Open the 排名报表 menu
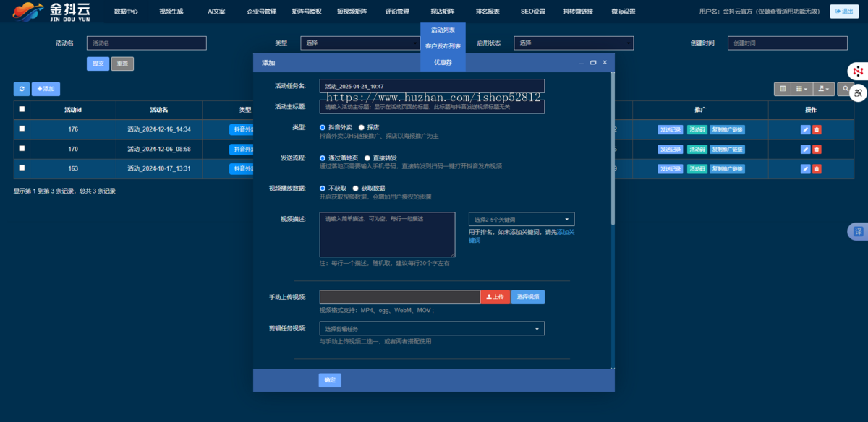 tap(488, 12)
